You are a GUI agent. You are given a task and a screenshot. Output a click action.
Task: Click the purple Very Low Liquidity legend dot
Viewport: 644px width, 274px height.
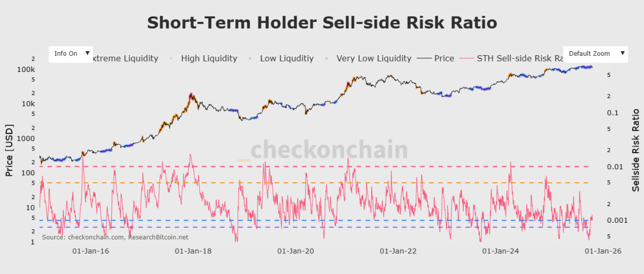326,58
